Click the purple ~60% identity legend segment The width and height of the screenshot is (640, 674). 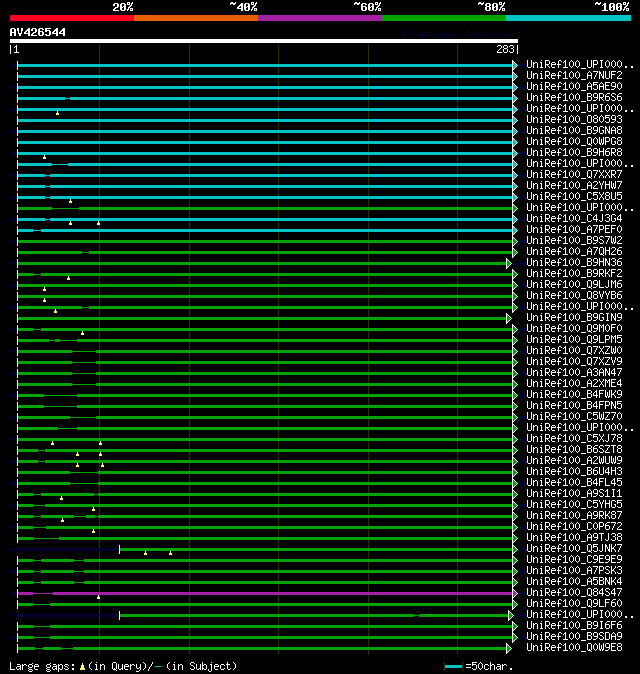point(320,18)
